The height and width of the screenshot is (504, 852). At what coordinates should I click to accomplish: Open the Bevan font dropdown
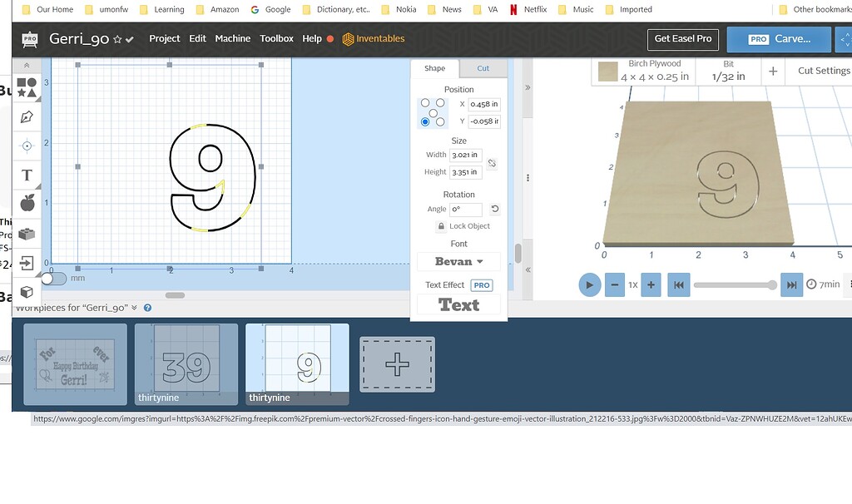point(458,260)
